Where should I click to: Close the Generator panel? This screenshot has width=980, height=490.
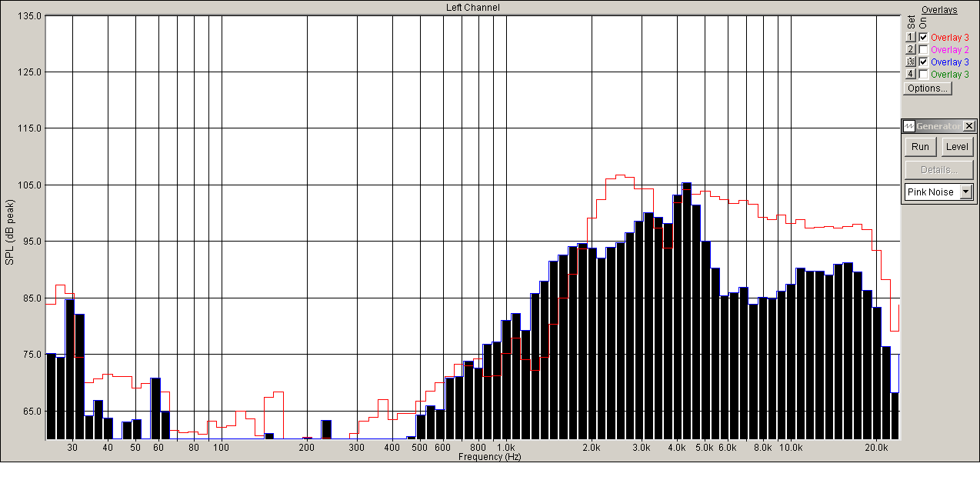pos(969,126)
